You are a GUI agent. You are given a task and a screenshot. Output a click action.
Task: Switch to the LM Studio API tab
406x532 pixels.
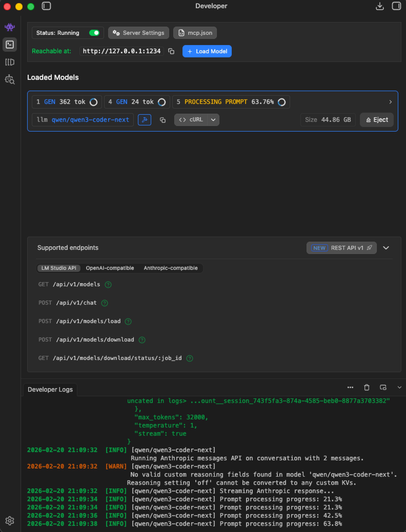pyautogui.click(x=59, y=268)
